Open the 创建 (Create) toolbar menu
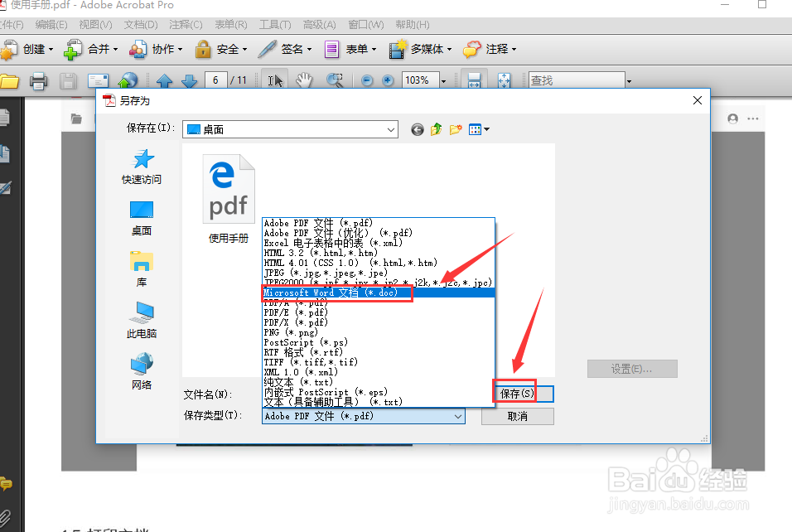 [27, 50]
